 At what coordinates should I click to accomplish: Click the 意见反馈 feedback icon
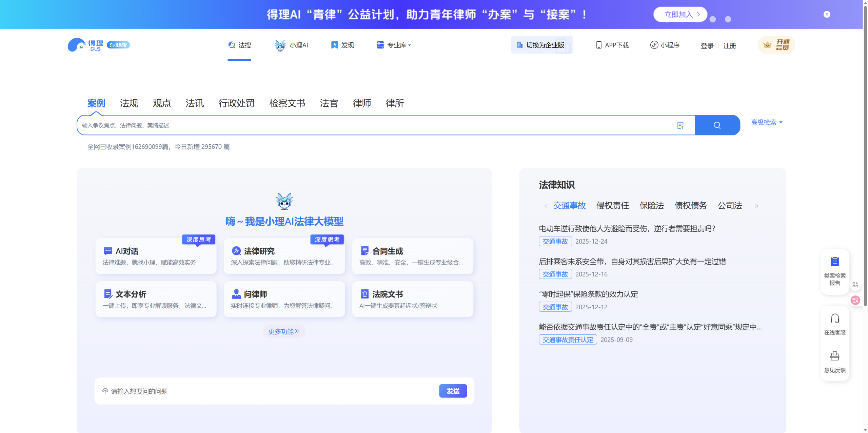[x=834, y=356]
